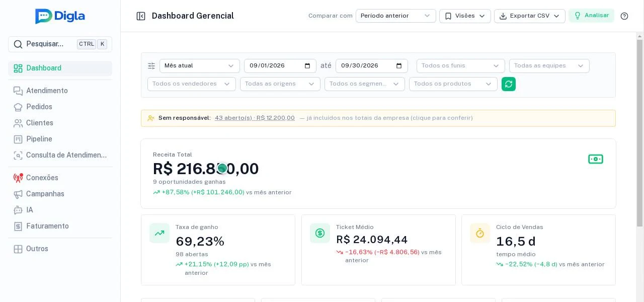Collapse the sidebar panel icon
This screenshot has height=302, width=644.
[x=141, y=16]
